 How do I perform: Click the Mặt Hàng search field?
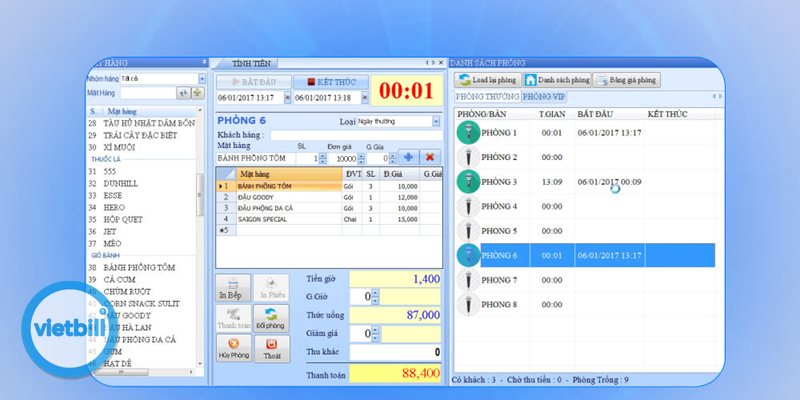(148, 93)
